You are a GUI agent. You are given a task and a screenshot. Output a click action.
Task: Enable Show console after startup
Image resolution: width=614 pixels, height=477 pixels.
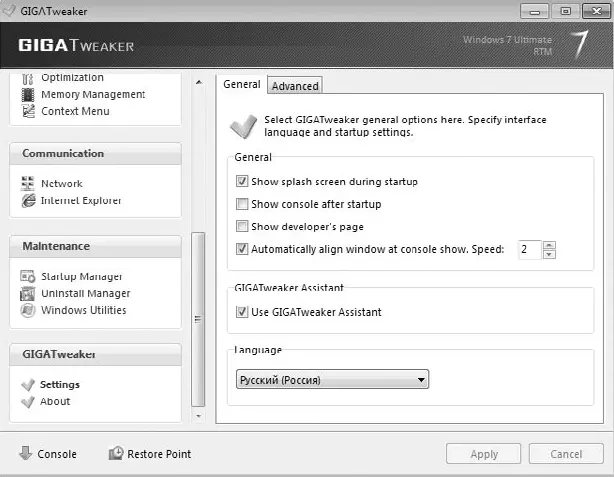242,204
